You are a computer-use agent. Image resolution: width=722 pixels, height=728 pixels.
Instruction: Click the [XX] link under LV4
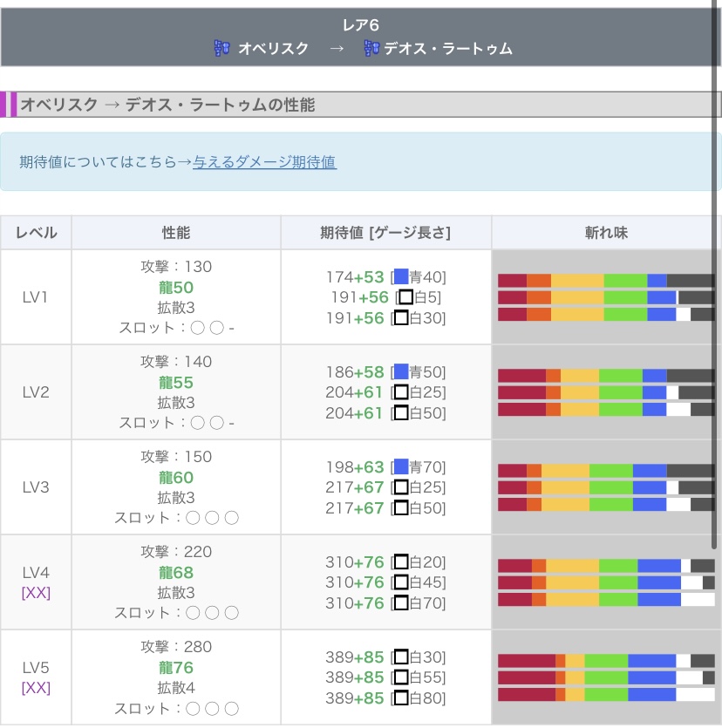click(36, 593)
